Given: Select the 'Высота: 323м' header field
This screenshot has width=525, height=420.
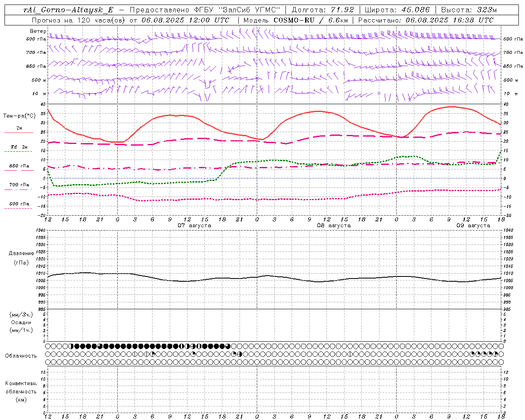Looking at the screenshot, I should tap(469, 10).
